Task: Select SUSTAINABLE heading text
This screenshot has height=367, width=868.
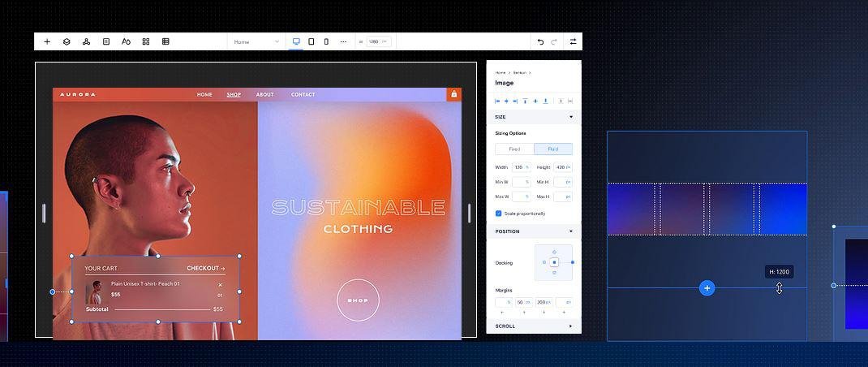Action: [359, 207]
